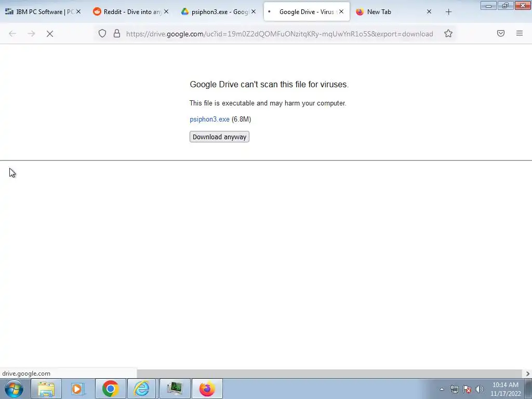Screen dimensions: 532x399
Task: Close the IBM PC Software tab
Action: [78, 11]
